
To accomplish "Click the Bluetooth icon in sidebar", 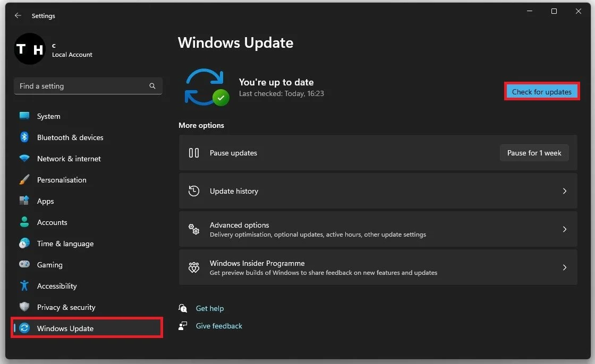I will coord(24,137).
